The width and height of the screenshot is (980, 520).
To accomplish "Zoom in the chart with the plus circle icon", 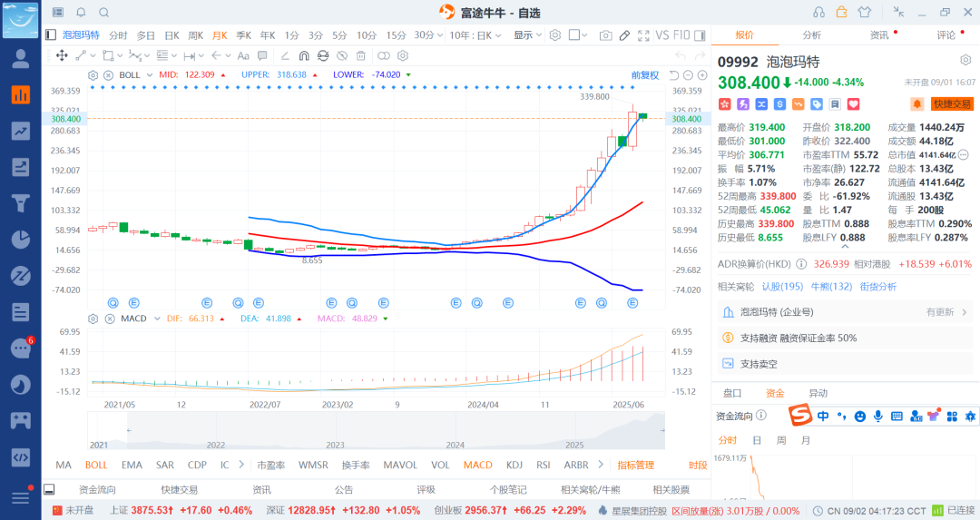I will (x=702, y=75).
